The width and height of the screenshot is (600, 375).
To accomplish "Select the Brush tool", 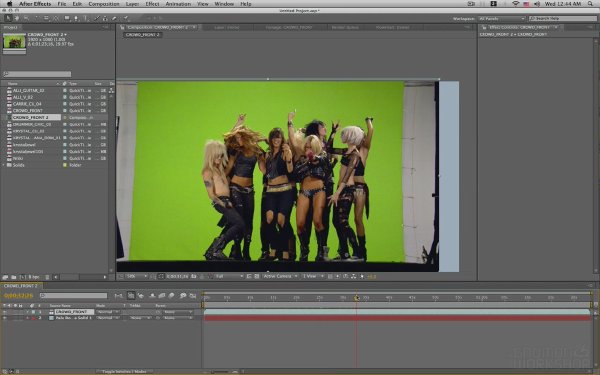I will coord(96,18).
